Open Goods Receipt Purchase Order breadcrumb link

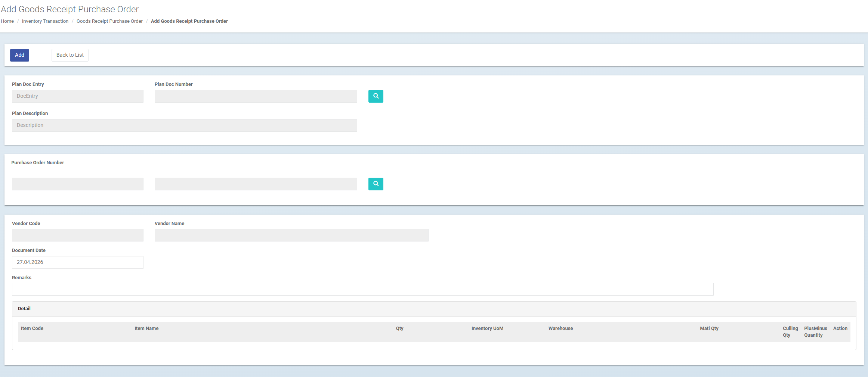point(109,21)
